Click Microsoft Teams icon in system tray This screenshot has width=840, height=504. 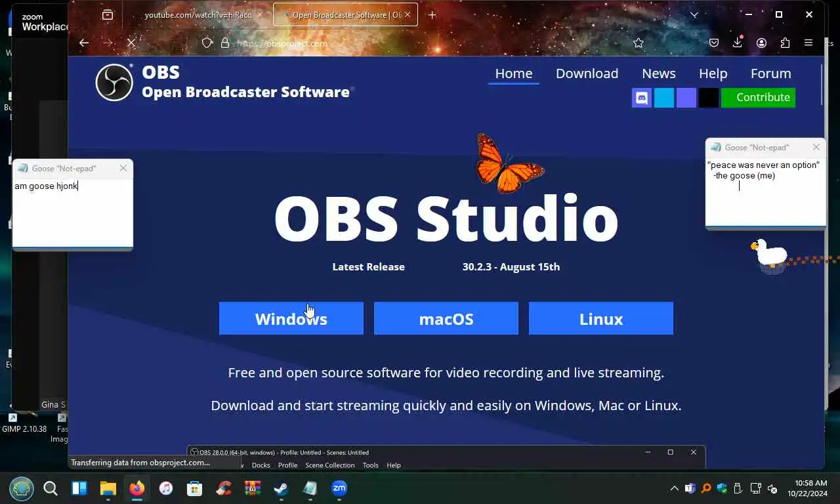coord(690,488)
